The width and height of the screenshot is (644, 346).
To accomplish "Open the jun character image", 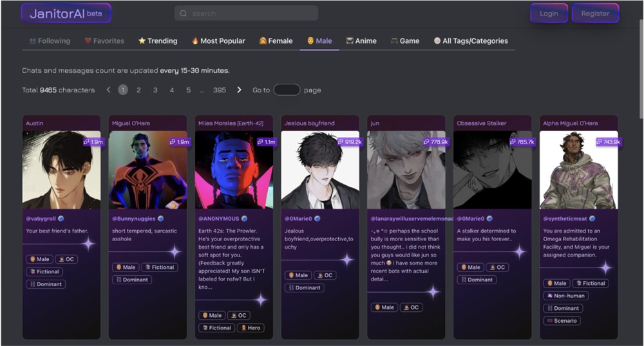I will [x=406, y=170].
